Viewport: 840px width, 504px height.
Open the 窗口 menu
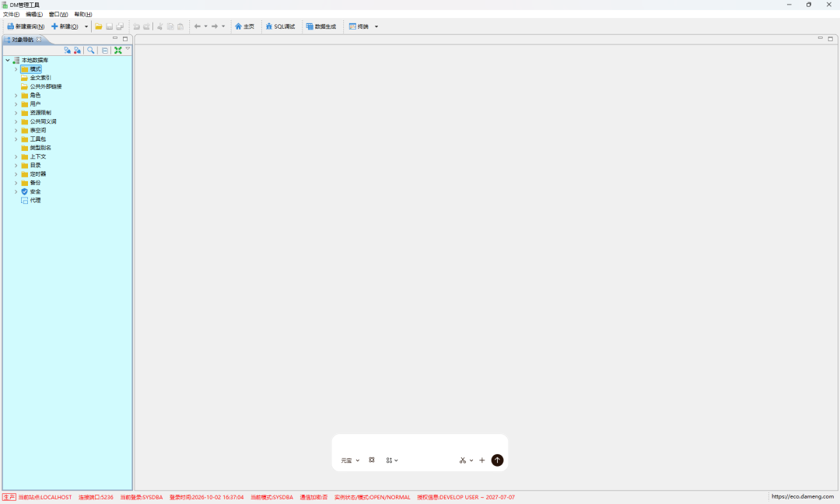58,15
